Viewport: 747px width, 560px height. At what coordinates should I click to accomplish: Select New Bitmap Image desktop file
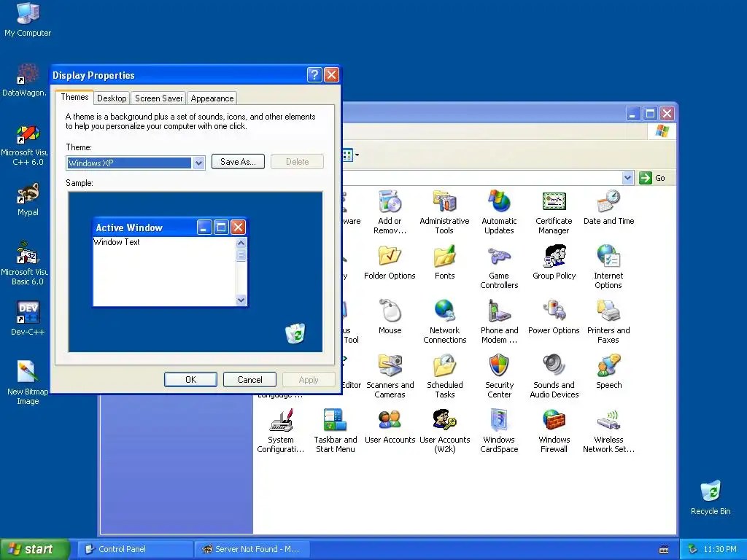(28, 382)
